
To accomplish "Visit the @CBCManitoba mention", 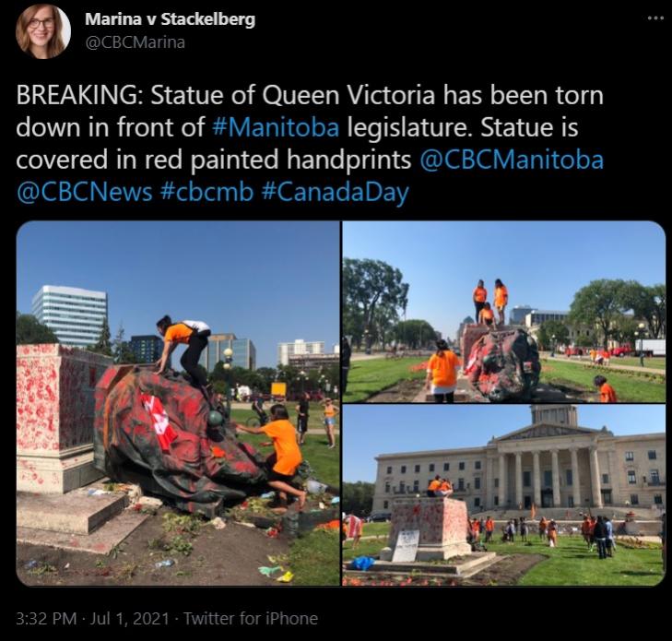I will 512,160.
